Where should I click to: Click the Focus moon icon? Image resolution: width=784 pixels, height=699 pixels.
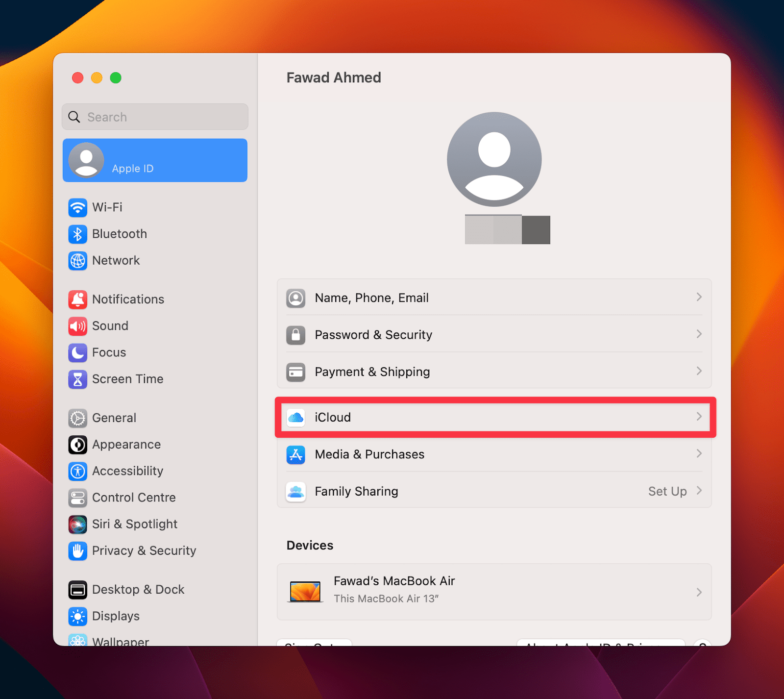click(77, 352)
